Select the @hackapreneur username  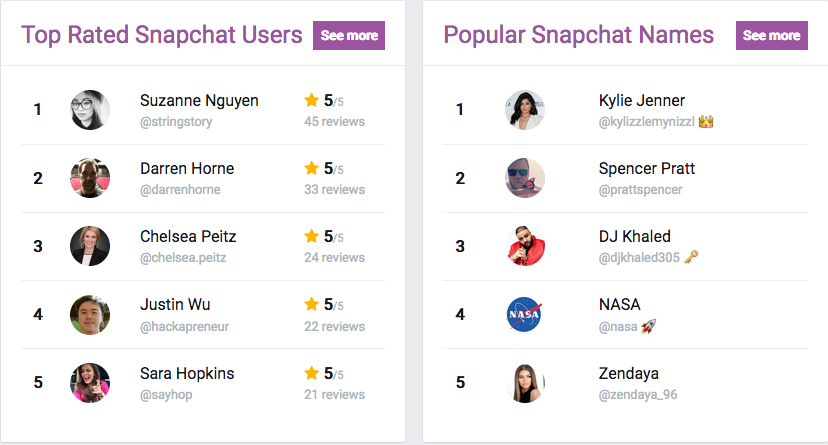click(x=184, y=327)
